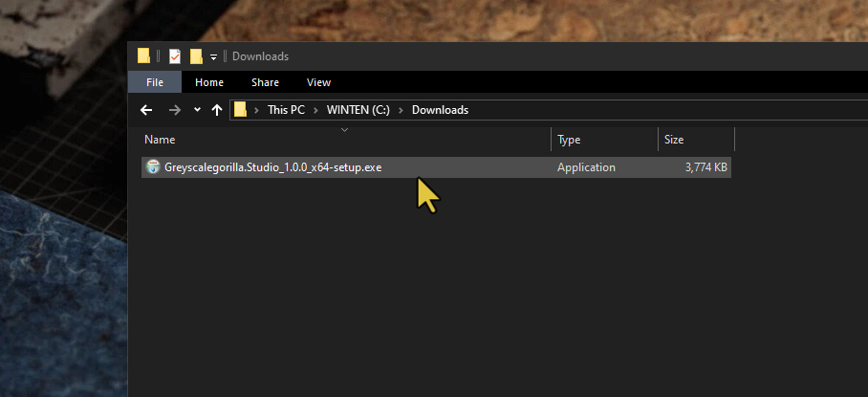Navigate to WINTEN (C:) in address bar
The width and height of the screenshot is (868, 397).
pos(358,110)
